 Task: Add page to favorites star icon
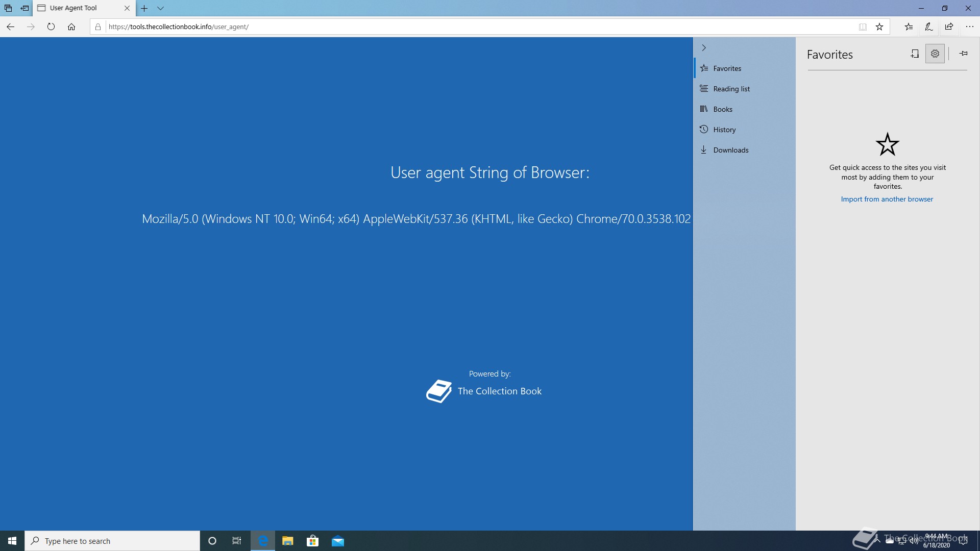coord(879,27)
